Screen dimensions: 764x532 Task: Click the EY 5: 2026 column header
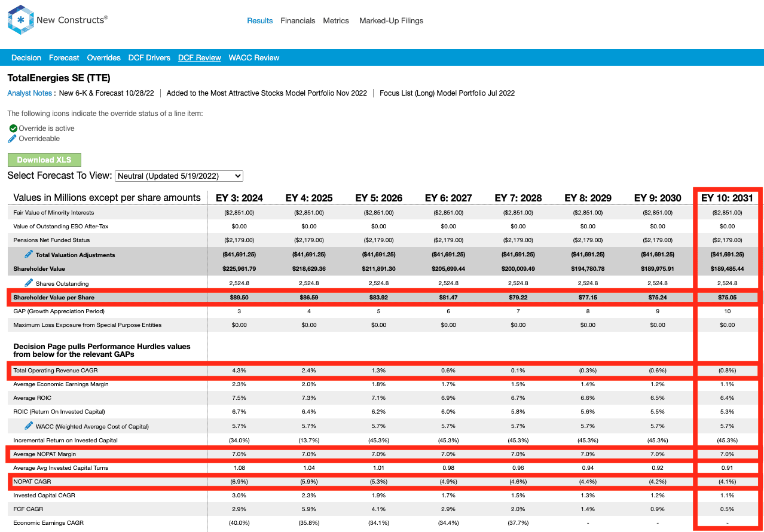coord(379,198)
